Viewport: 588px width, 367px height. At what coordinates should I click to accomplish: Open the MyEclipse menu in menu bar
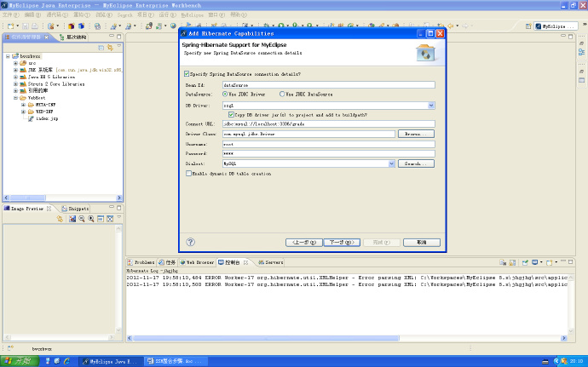click(x=192, y=14)
